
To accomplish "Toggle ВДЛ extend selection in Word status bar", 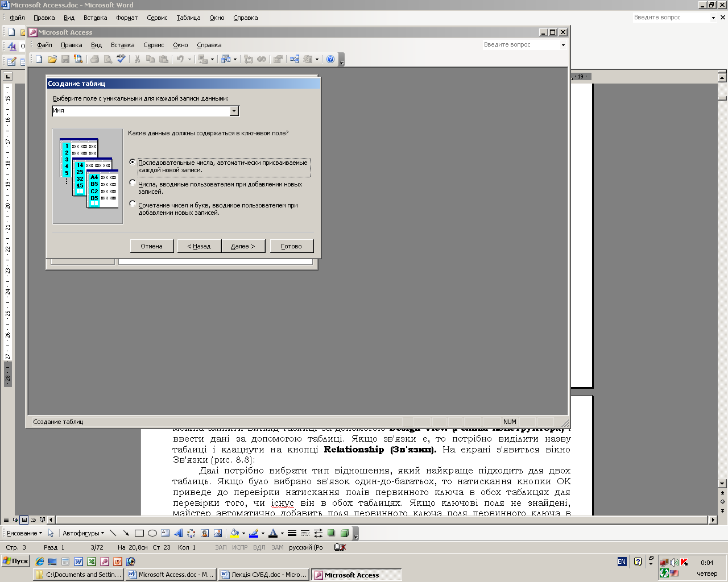I will [x=259, y=547].
